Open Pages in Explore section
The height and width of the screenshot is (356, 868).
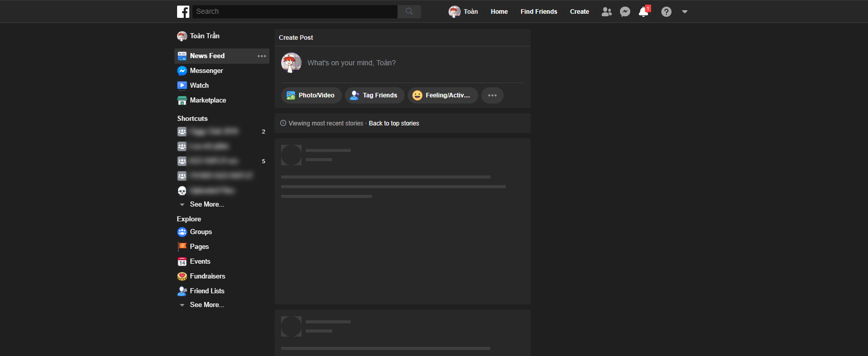click(199, 247)
